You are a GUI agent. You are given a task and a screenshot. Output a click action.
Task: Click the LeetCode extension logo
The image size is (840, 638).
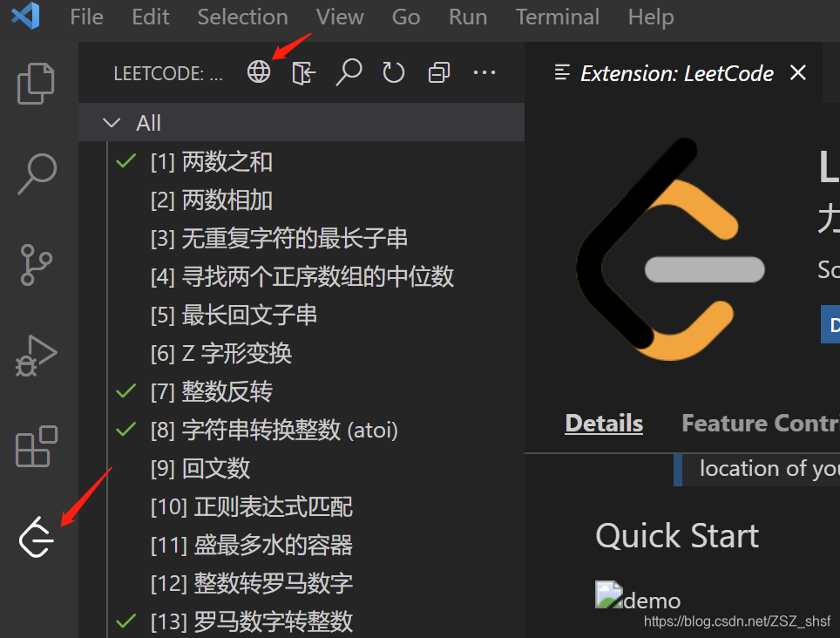[x=669, y=249]
